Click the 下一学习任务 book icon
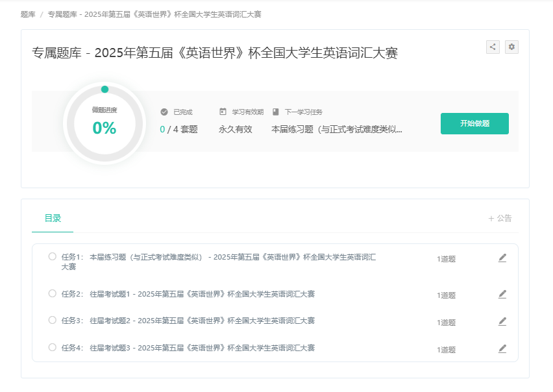The image size is (553, 392). (276, 112)
